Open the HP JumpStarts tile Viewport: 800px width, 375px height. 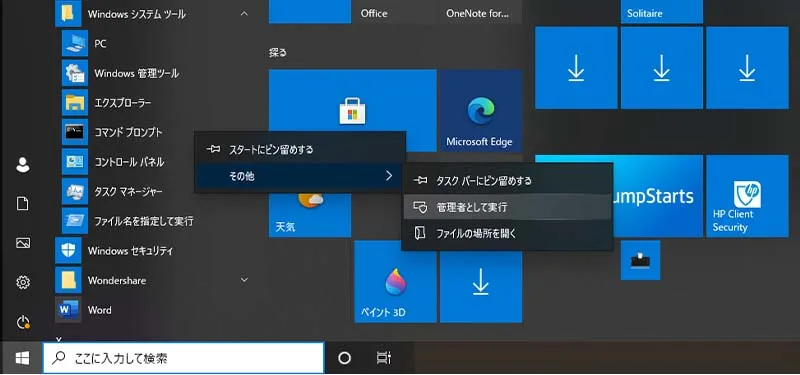click(657, 196)
